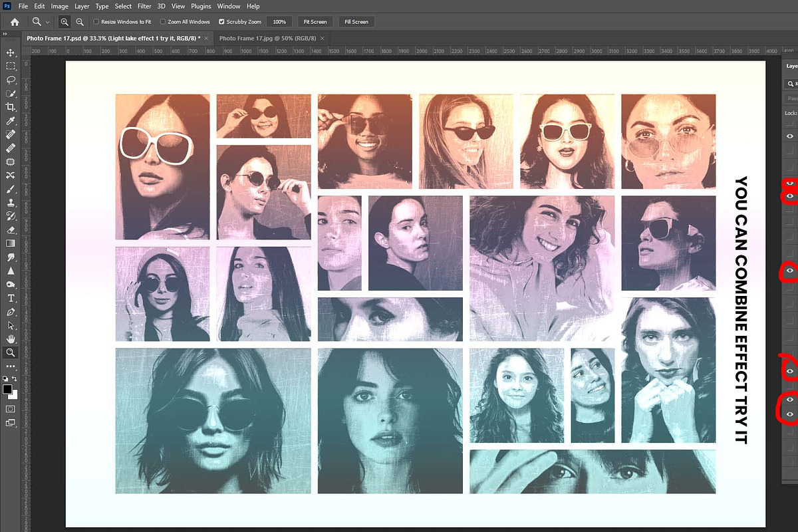
Task: Open the Edit Toolbar three-dots menu
Action: point(10,366)
